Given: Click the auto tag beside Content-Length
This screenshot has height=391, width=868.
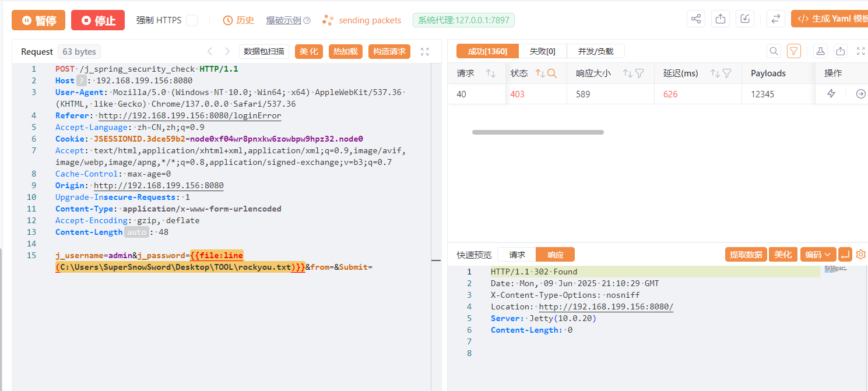Looking at the screenshot, I should 136,232.
